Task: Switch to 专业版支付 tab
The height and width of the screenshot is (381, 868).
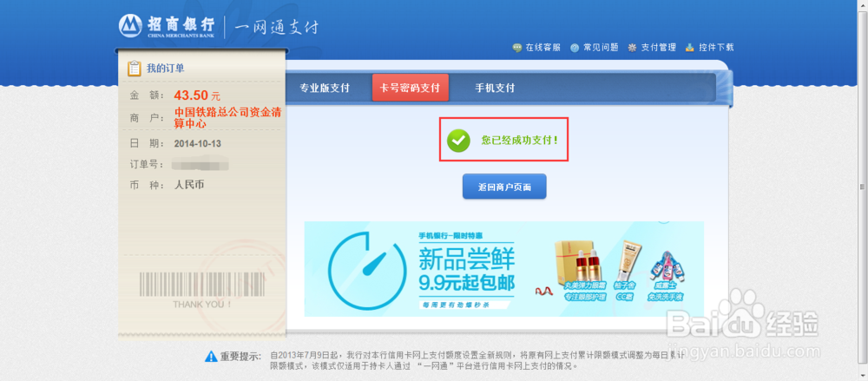Action: pos(325,88)
